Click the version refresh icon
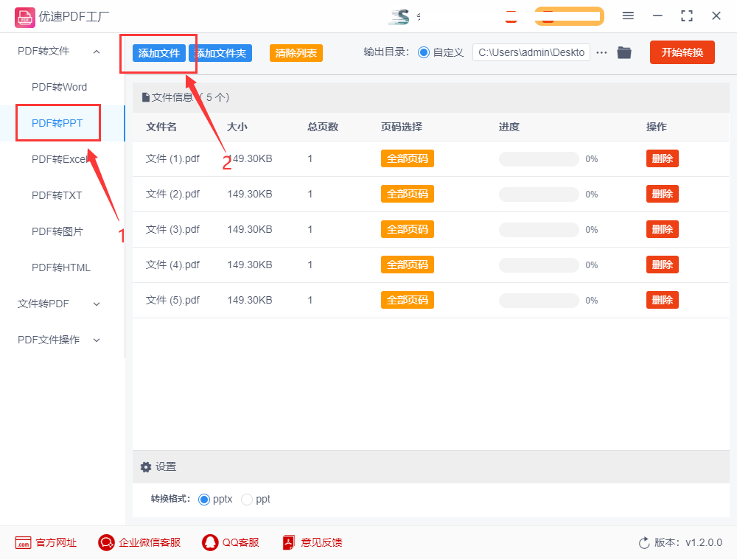737x560 pixels. [x=644, y=543]
